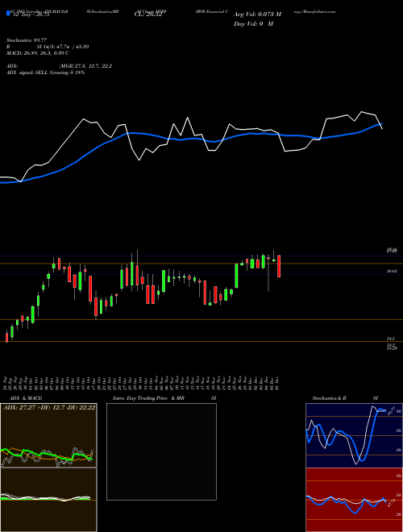The image size is (403, 532).
Task: Open the ADX mini chart with green line
Action: 48,435
